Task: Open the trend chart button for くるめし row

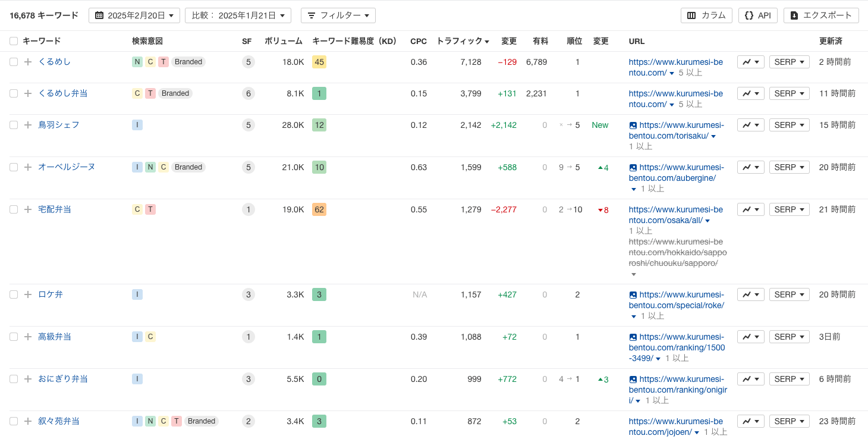Action: pos(750,62)
